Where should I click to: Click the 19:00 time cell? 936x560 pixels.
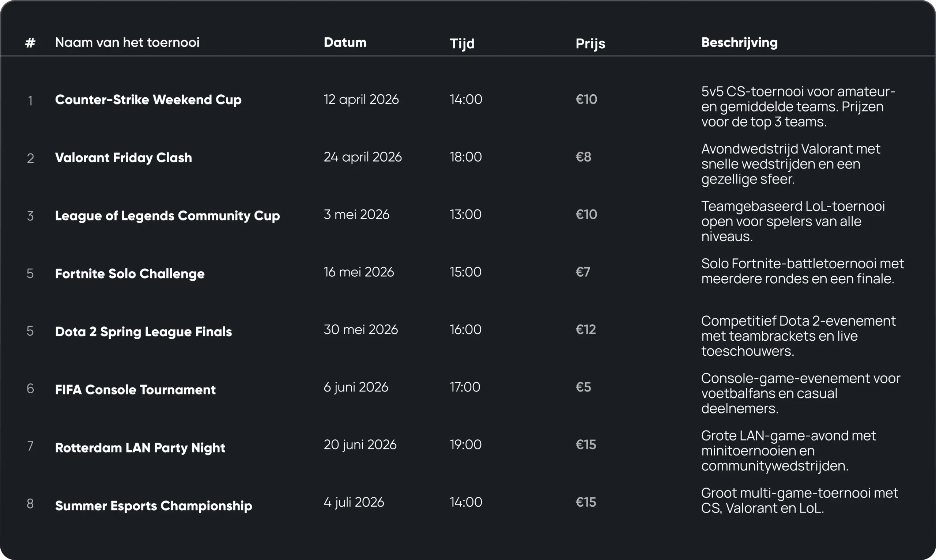[x=465, y=444]
